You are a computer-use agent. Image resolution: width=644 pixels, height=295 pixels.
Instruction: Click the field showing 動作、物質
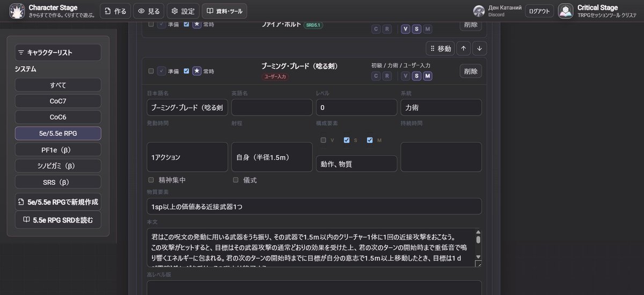coord(356,163)
